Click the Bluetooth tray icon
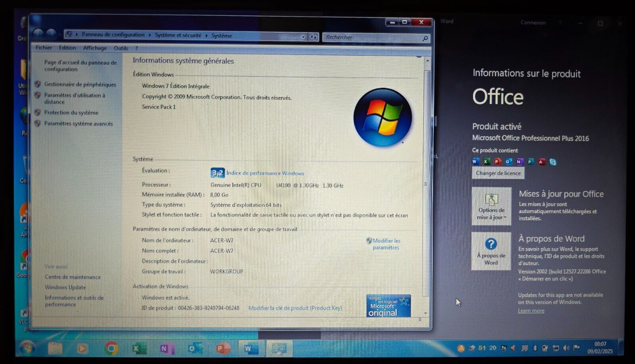The image size is (635, 364). [x=535, y=348]
